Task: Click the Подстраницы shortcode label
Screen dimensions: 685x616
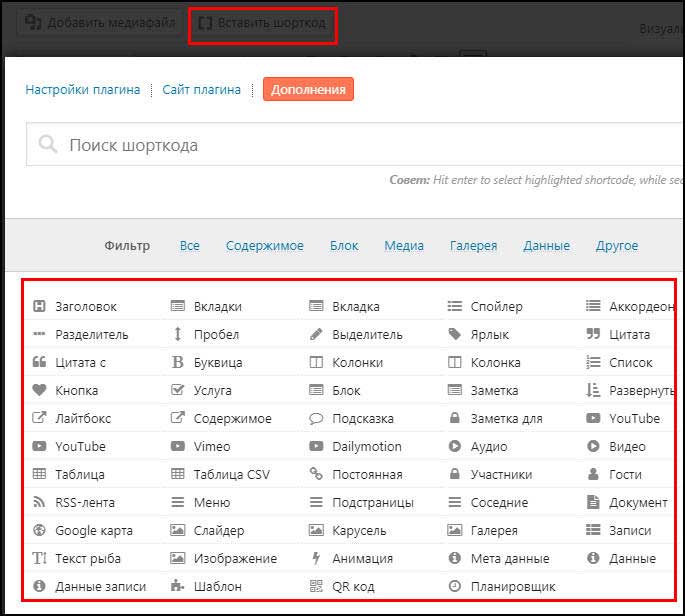Action: click(x=373, y=503)
